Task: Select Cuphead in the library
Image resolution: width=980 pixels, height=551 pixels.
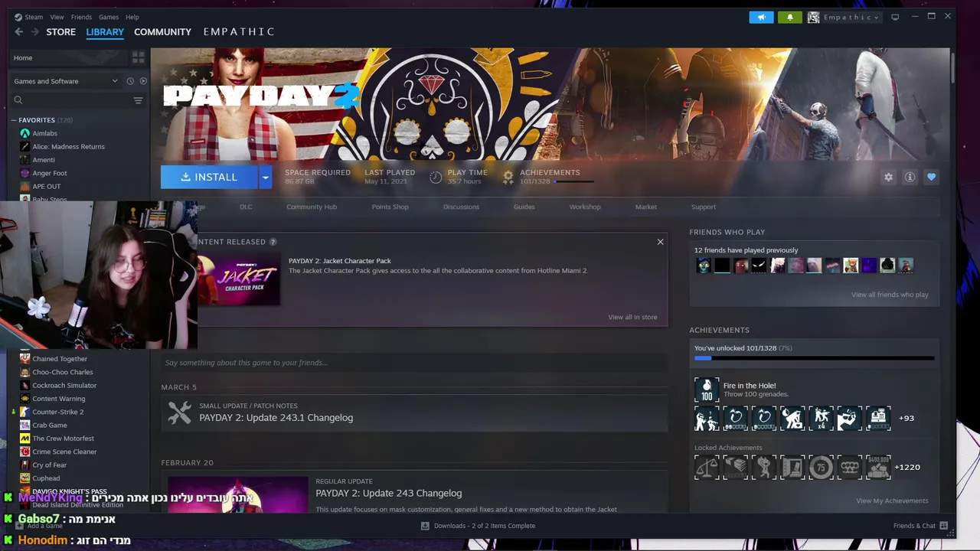Action: 46,478
